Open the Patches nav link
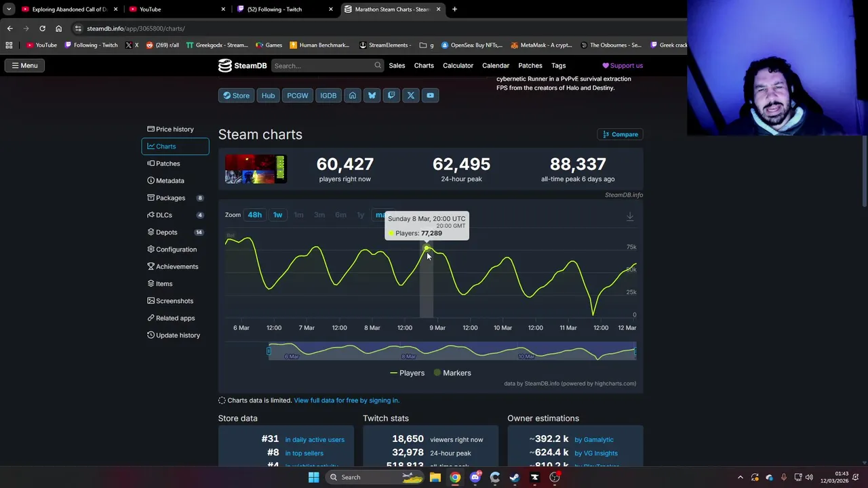 (x=530, y=66)
